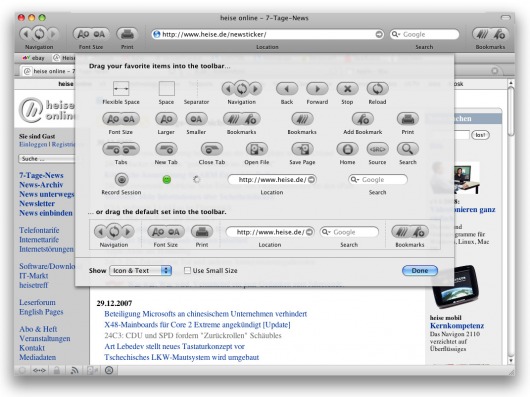
Task: Click the Back arrow icon in customize sheet
Action: pos(287,89)
